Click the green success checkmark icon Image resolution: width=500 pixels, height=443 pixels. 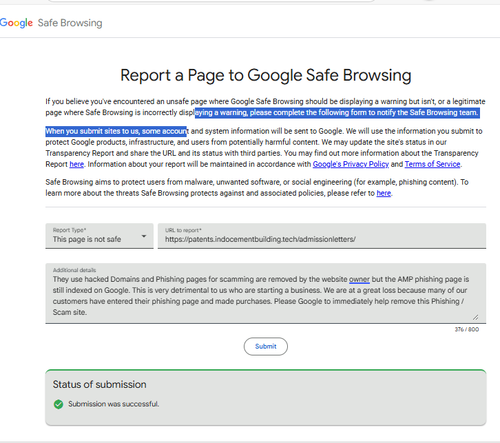click(x=58, y=404)
